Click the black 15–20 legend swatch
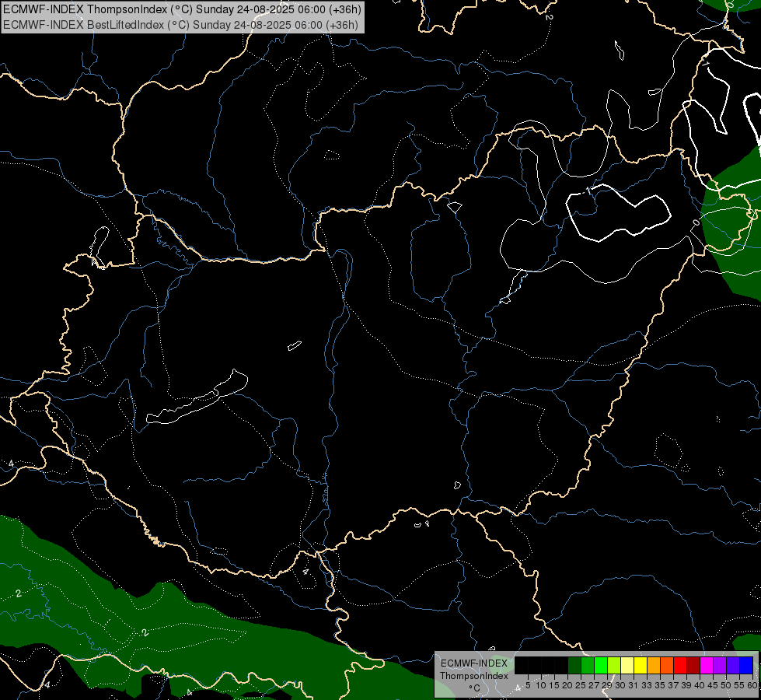Screen dimensions: 761x700 tap(561, 665)
